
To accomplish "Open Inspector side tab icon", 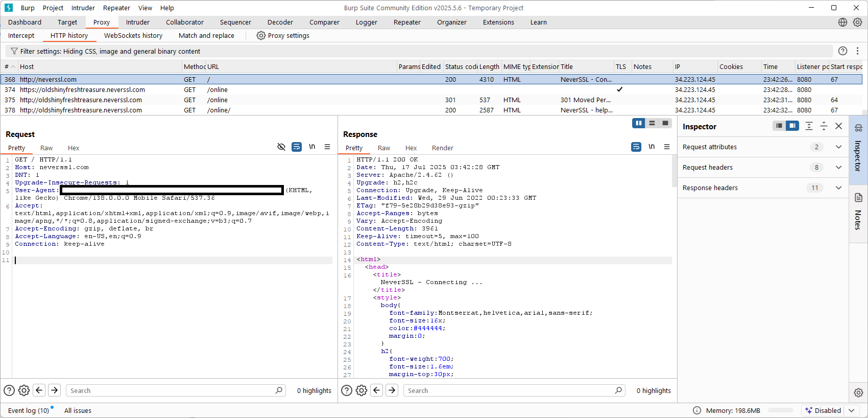I will [x=858, y=128].
